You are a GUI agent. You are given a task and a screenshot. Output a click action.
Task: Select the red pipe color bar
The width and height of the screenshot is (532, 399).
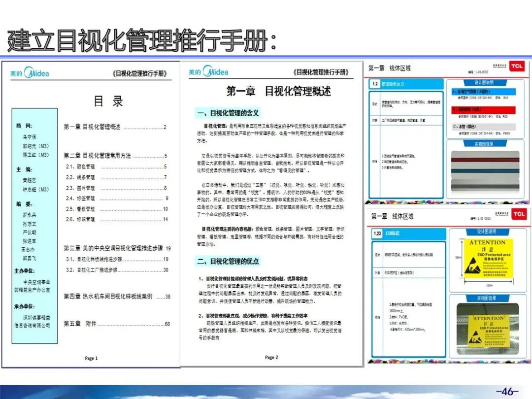tap(484, 109)
